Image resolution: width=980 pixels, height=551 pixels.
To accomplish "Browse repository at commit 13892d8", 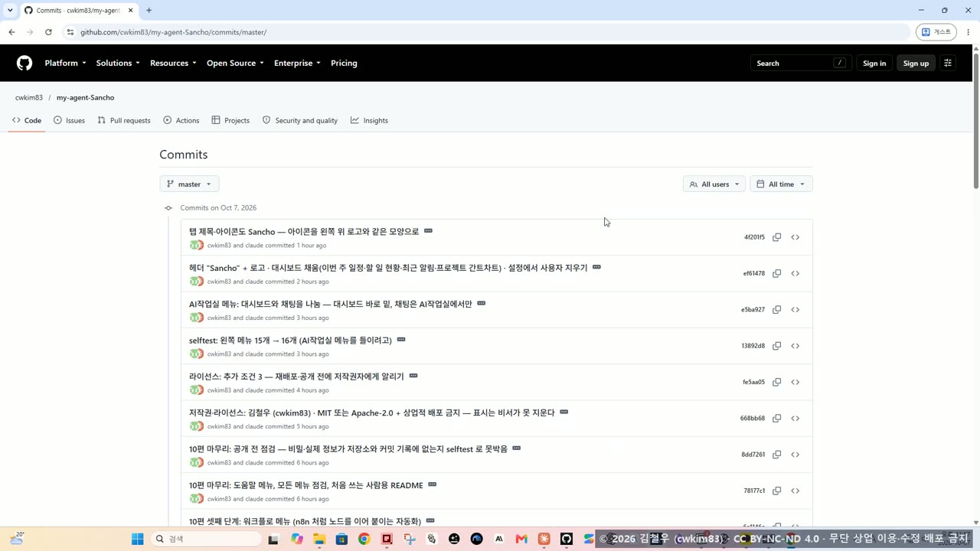I will point(795,346).
